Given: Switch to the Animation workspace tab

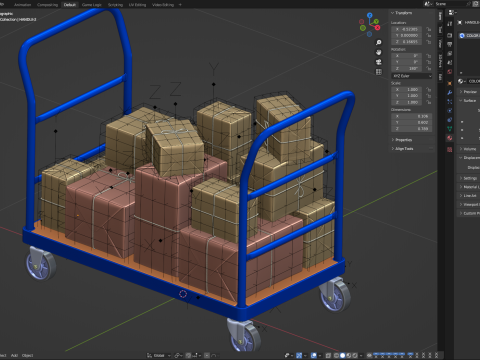Looking at the screenshot, I should click(22, 5).
